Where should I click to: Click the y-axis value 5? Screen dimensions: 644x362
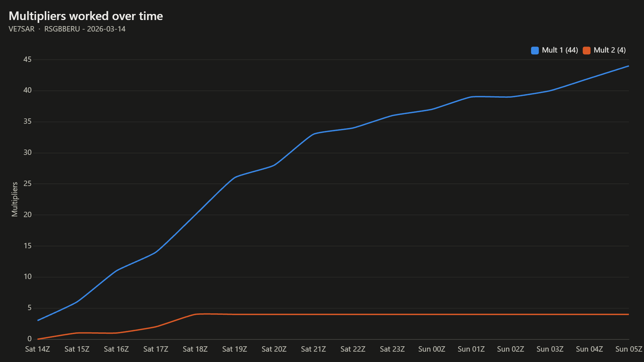point(29,308)
